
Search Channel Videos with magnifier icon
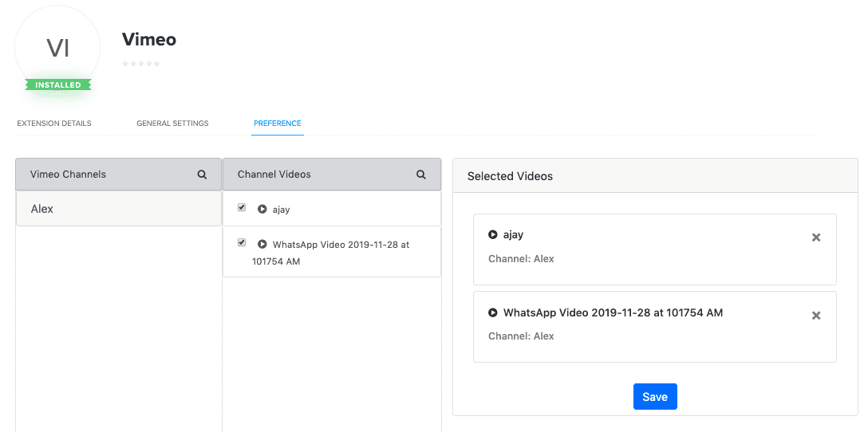pos(421,175)
